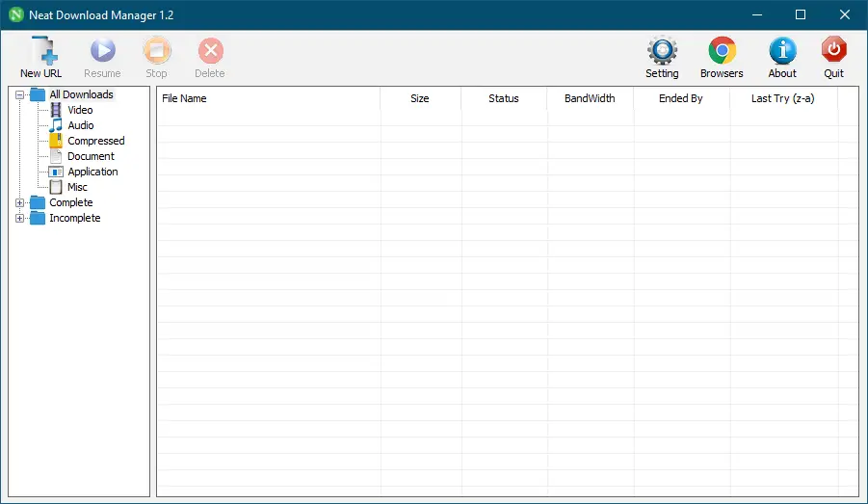Click the Video film-strip icon
The height and width of the screenshot is (504, 868).
[x=56, y=110]
